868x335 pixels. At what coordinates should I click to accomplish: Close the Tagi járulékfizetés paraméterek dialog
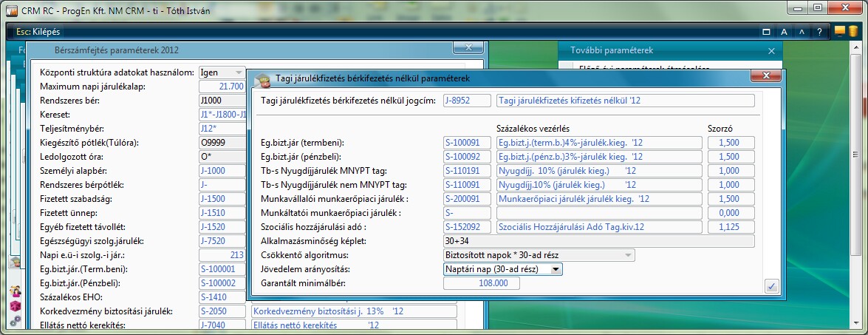click(767, 76)
